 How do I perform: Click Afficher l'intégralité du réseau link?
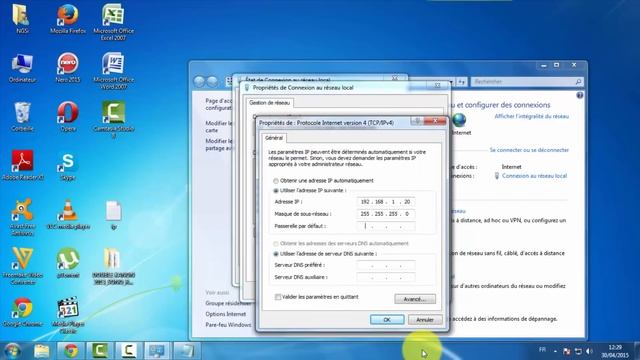coord(531,116)
